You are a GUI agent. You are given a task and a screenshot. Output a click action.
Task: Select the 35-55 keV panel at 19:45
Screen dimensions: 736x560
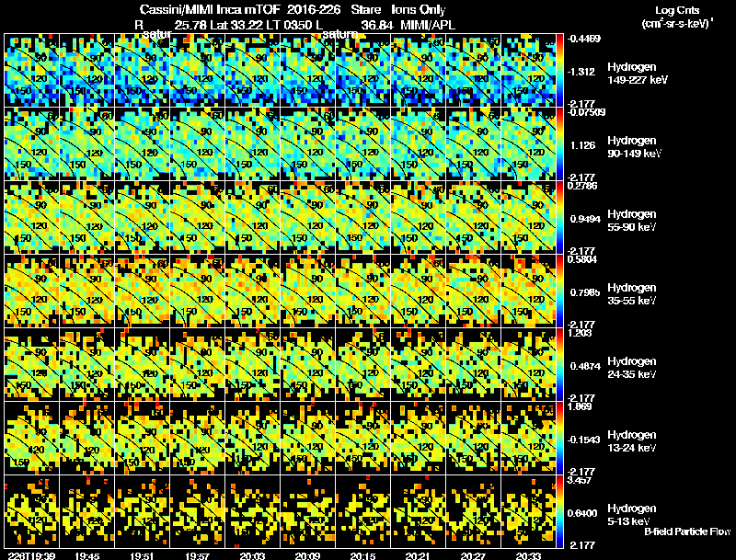click(x=87, y=291)
